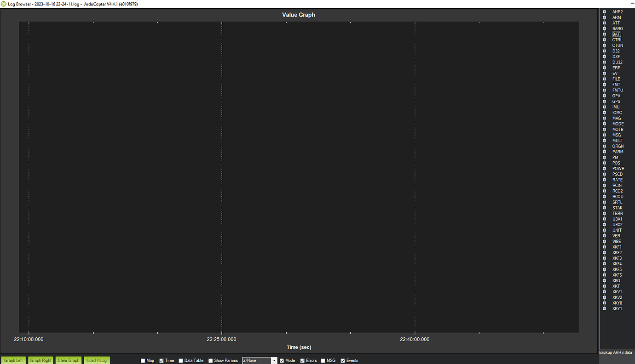Click the plus icon beside ATT

(x=604, y=23)
